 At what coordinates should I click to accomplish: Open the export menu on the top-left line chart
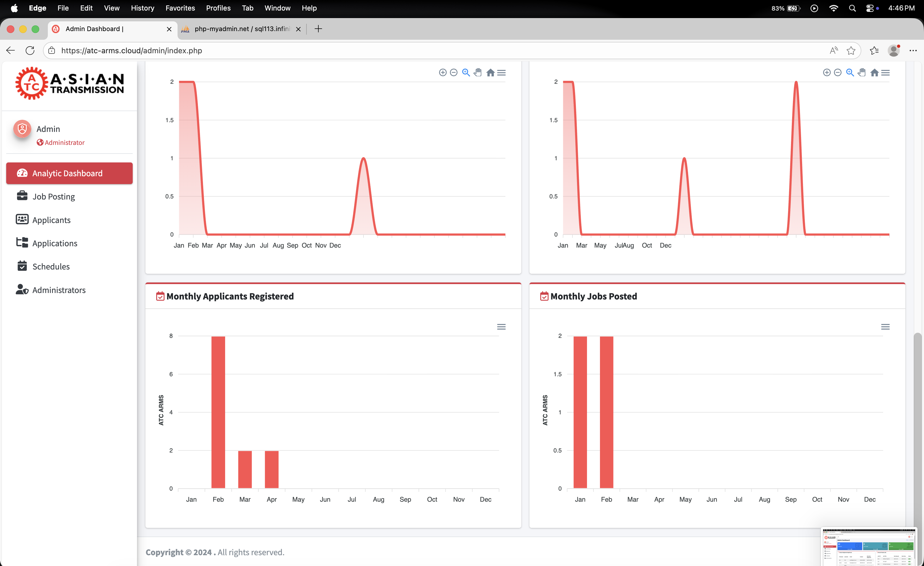pos(501,72)
